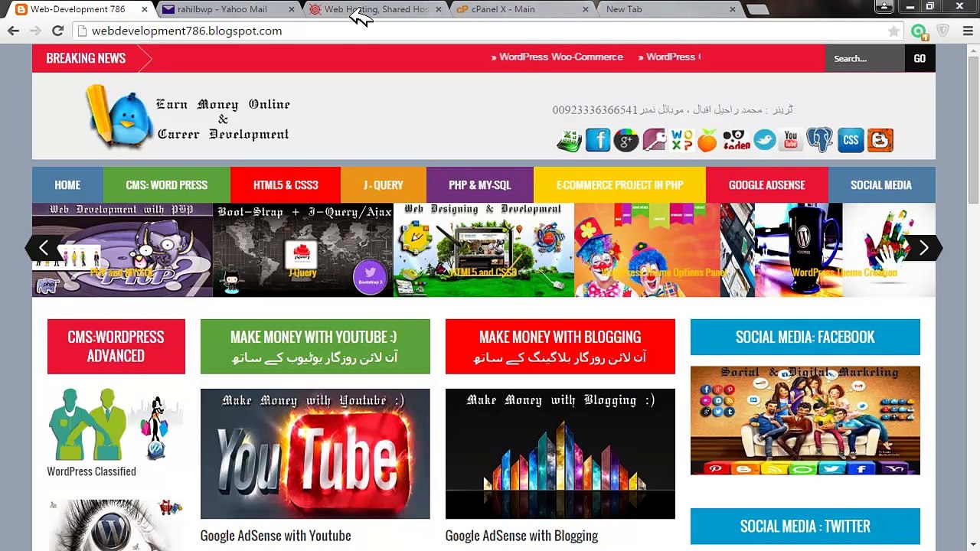Open WordPress Classified link

coord(92,471)
